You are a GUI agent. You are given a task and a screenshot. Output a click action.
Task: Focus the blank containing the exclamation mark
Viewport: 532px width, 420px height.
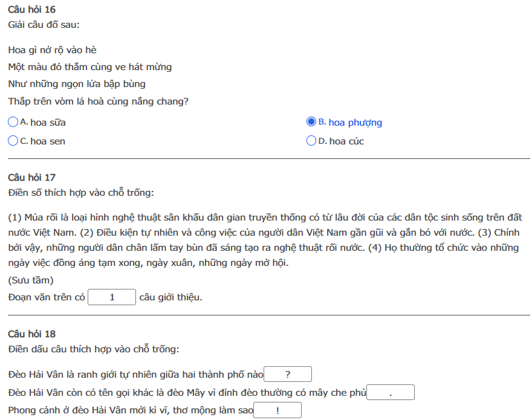277,411
